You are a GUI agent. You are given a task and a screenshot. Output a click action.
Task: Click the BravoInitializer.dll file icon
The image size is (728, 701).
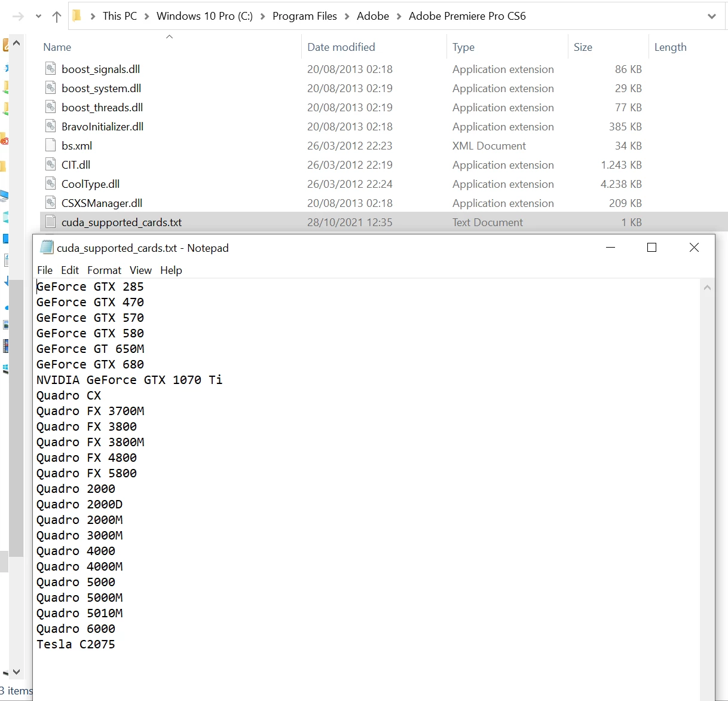(51, 126)
